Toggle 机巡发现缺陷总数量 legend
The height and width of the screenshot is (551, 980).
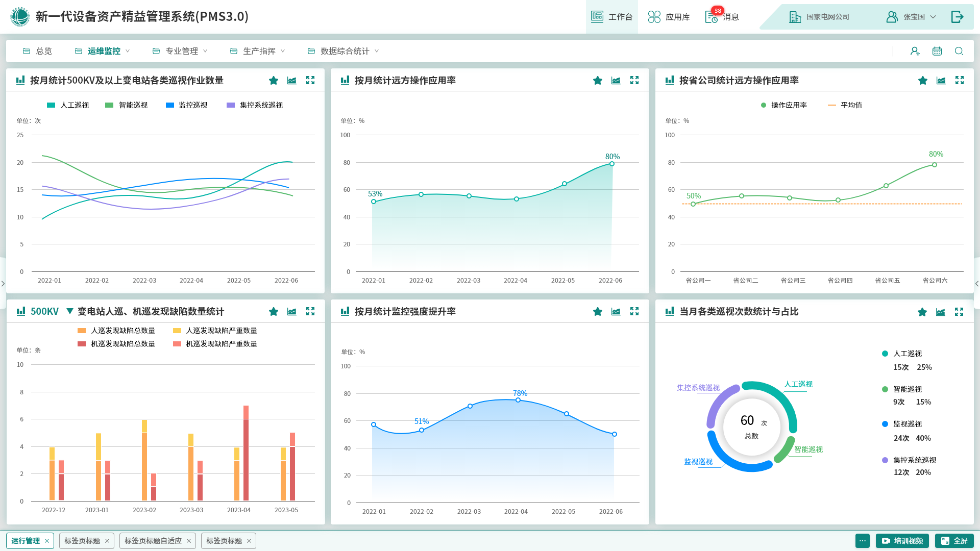pos(116,344)
